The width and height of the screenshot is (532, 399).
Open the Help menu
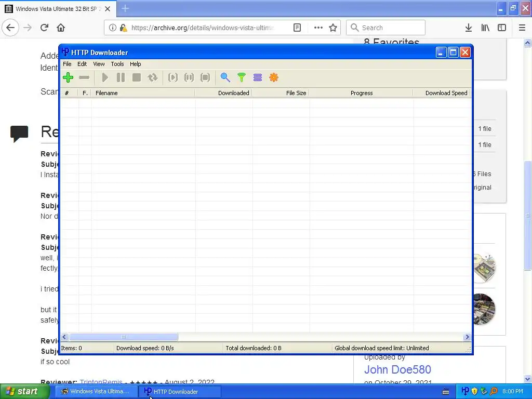[x=136, y=64]
